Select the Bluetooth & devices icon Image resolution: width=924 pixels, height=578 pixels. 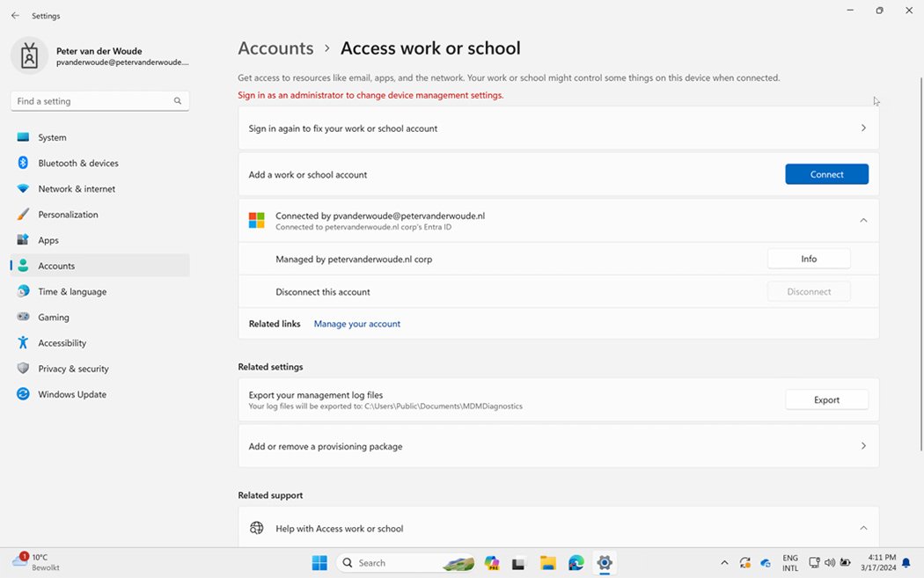pyautogui.click(x=21, y=163)
